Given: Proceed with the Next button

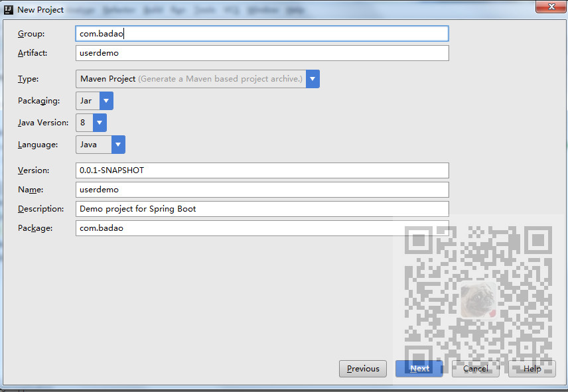Looking at the screenshot, I should 419,369.
